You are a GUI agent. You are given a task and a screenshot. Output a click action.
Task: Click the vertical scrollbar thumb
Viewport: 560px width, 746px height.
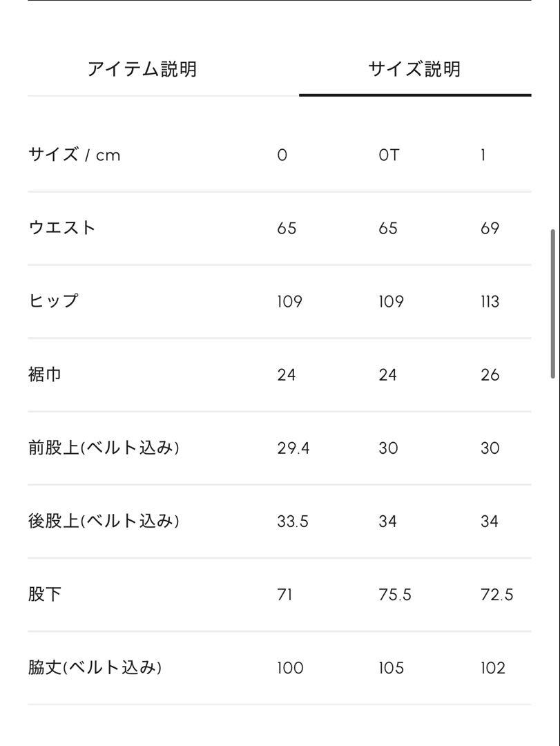pyautogui.click(x=553, y=304)
